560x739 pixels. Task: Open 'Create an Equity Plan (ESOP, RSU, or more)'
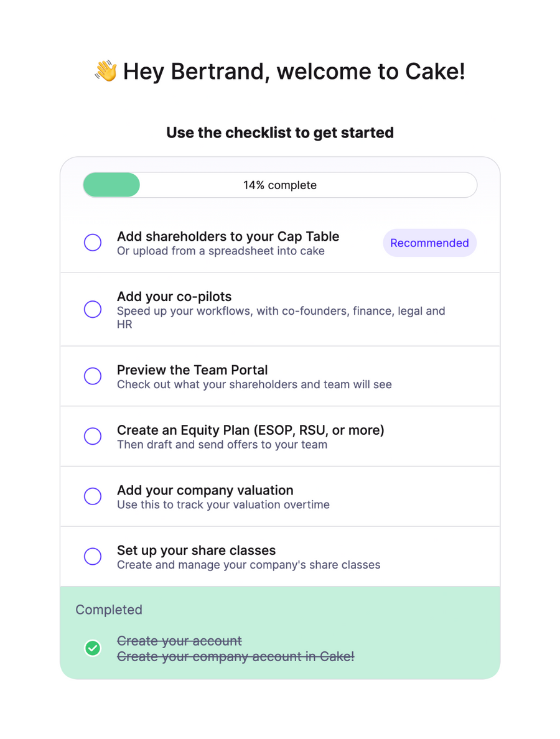[x=251, y=430]
